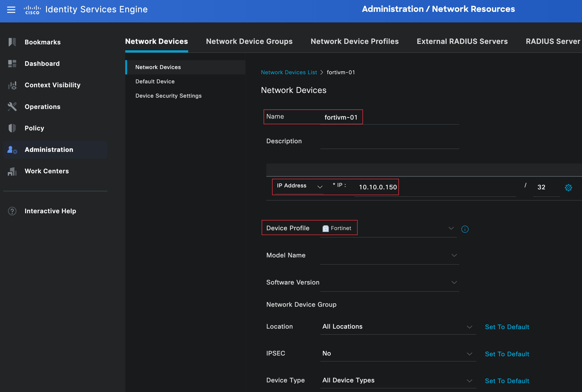Expand the IP Address type dropdown

pyautogui.click(x=320, y=187)
